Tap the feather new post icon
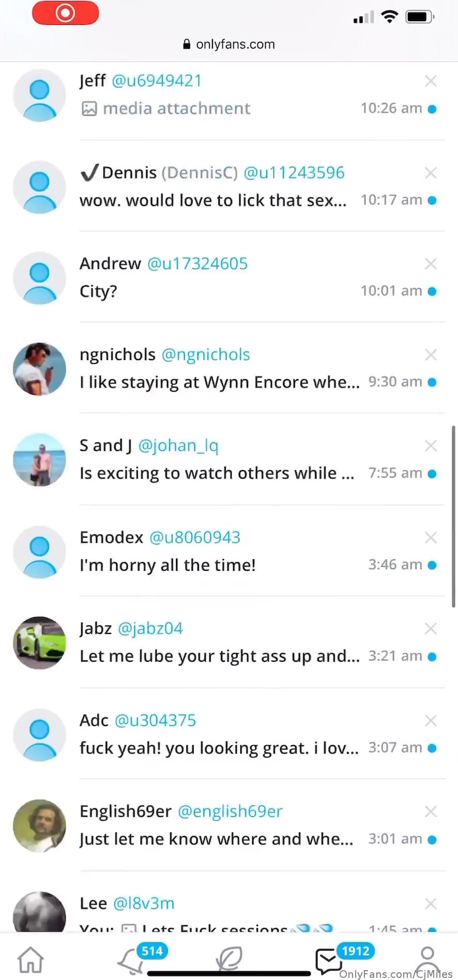Screen dimensions: 458x980 (229, 959)
